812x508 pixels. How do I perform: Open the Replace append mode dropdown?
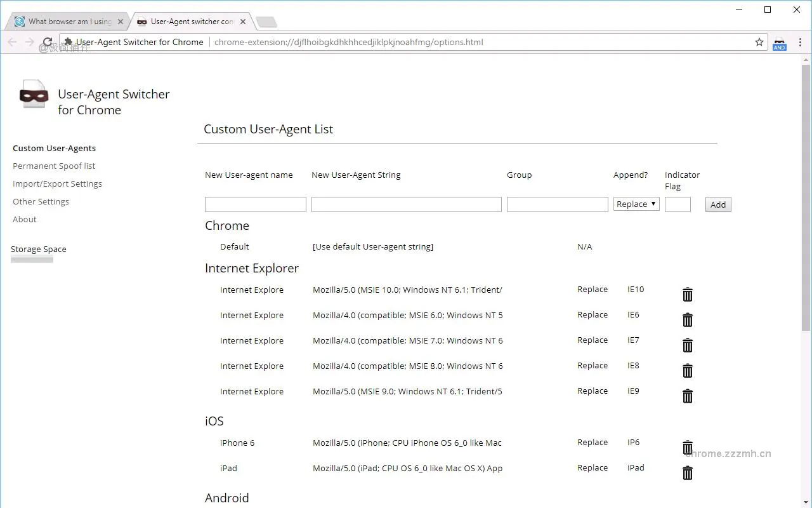click(x=636, y=204)
